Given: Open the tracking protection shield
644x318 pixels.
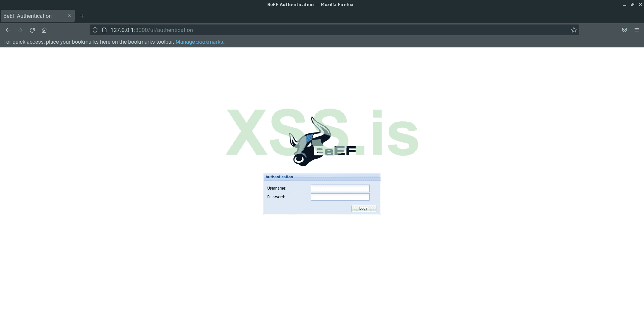Looking at the screenshot, I should (95, 30).
